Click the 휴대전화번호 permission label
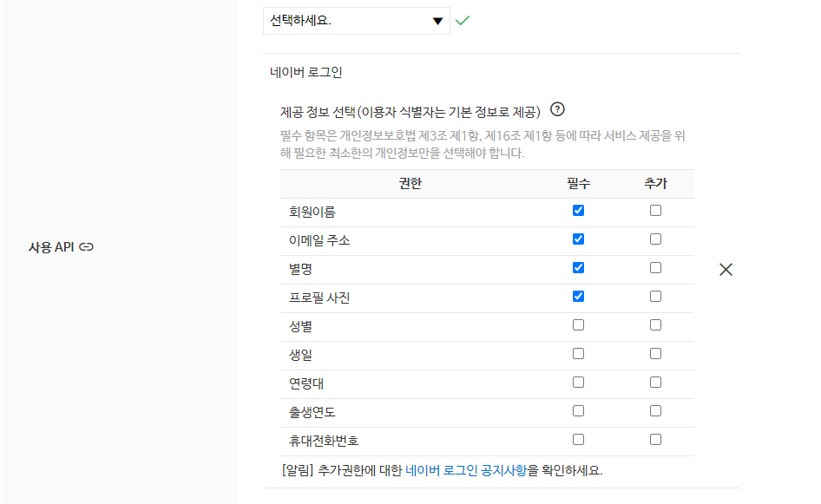Viewport: 821px width, 504px height. pyautogui.click(x=324, y=441)
